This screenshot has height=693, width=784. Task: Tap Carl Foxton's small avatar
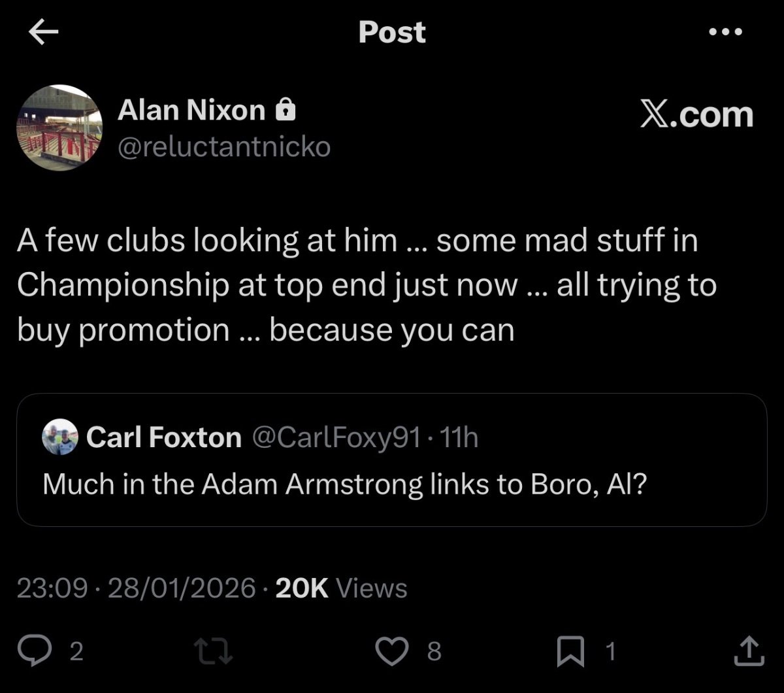click(x=60, y=437)
